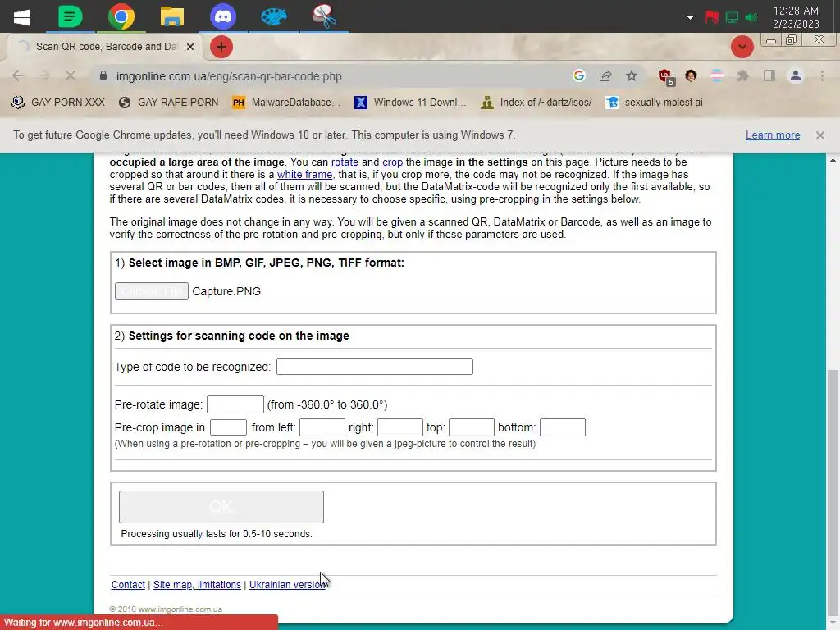Follow the rotate link
Image resolution: width=840 pixels, height=630 pixels.
click(x=345, y=162)
